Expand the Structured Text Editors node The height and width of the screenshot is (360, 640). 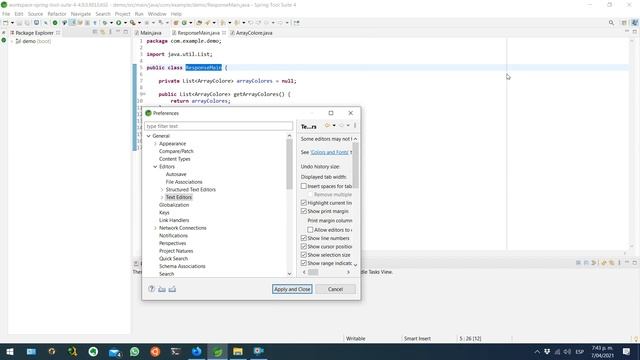pos(162,190)
